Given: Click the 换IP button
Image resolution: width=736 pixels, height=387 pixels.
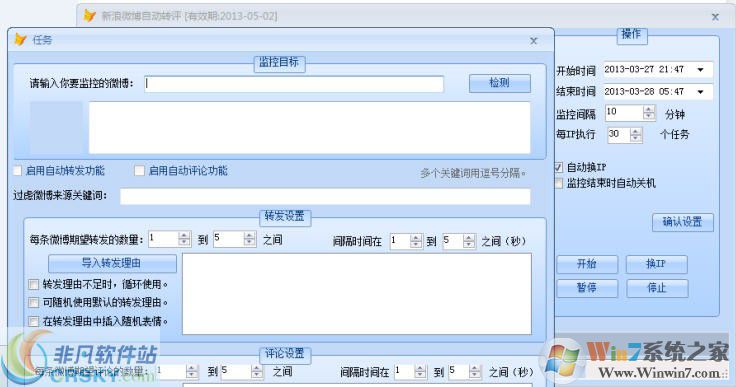Looking at the screenshot, I should point(657,264).
